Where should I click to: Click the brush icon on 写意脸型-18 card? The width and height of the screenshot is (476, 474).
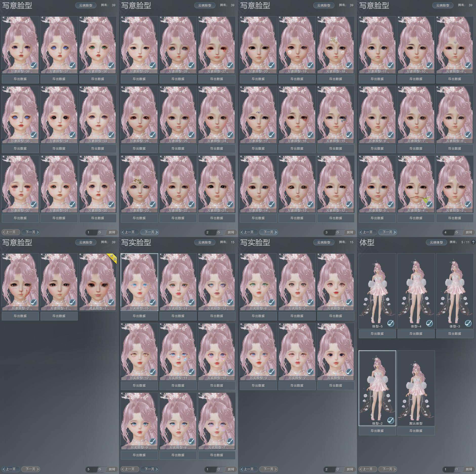tap(349, 65)
